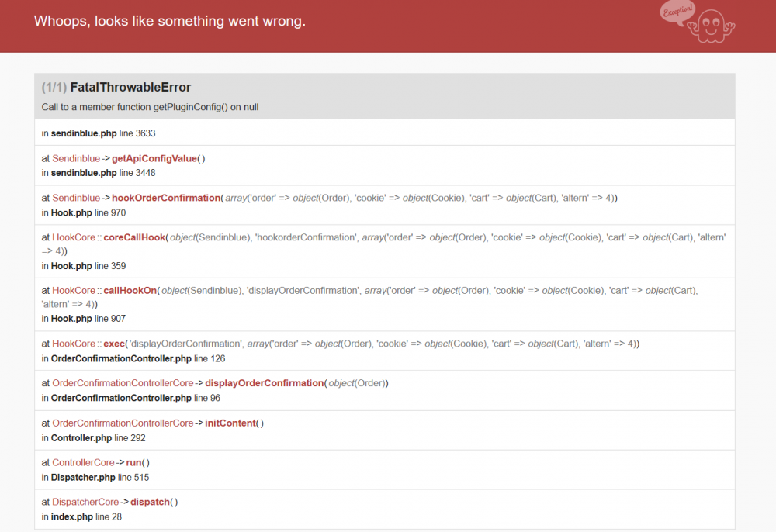776x532 pixels.
Task: Click the DispatcherCore class link
Action: pyautogui.click(x=85, y=503)
